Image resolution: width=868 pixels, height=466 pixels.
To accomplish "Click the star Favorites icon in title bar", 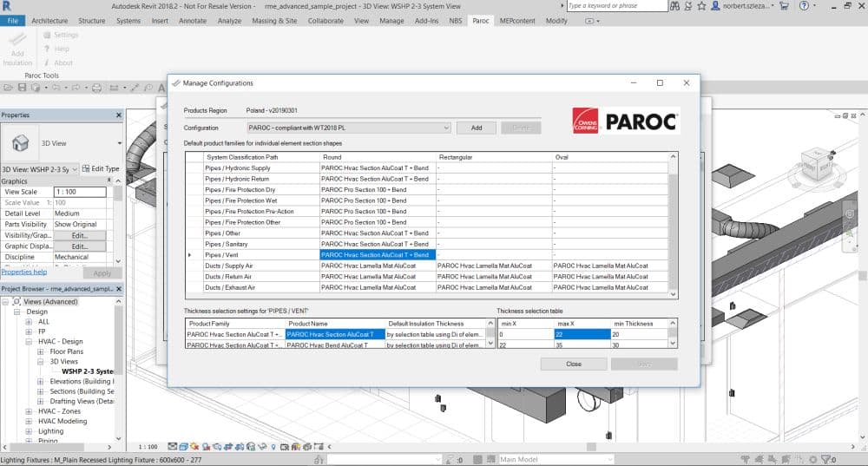I will tap(703, 6).
